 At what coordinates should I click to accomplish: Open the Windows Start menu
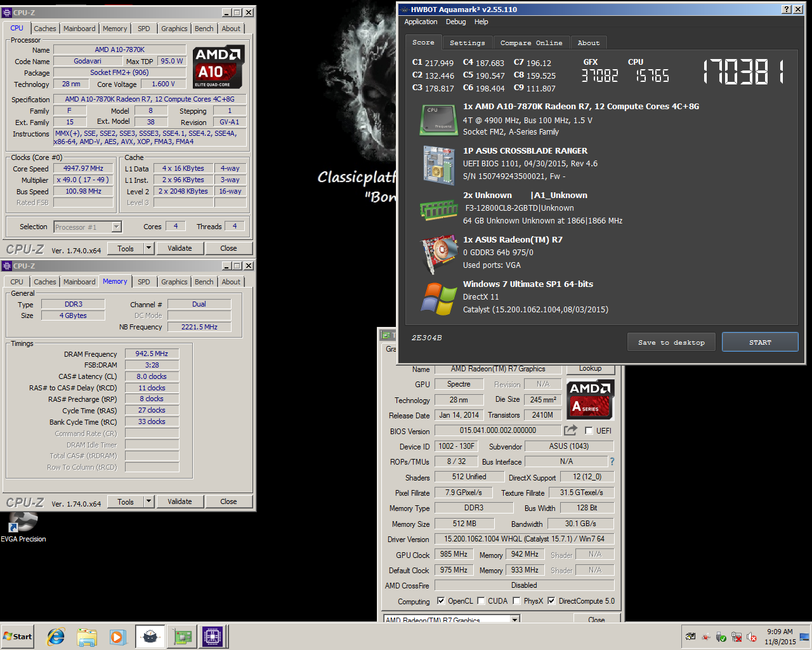(x=18, y=637)
